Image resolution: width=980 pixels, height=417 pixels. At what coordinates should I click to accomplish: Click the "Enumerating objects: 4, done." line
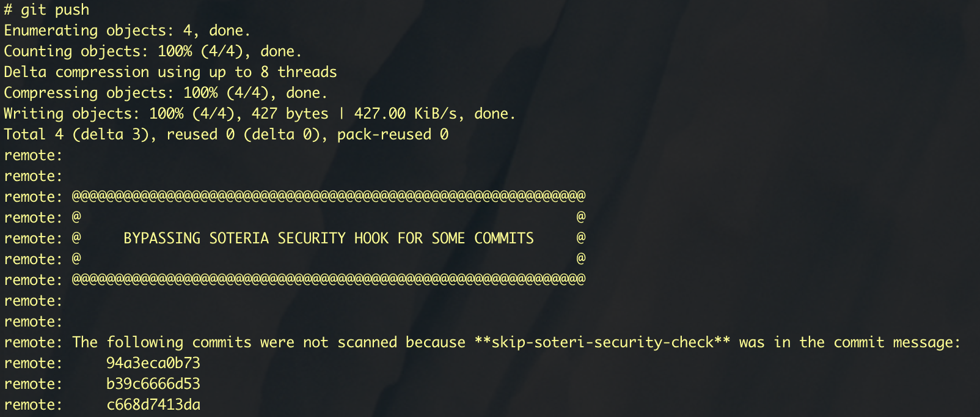coord(127,31)
